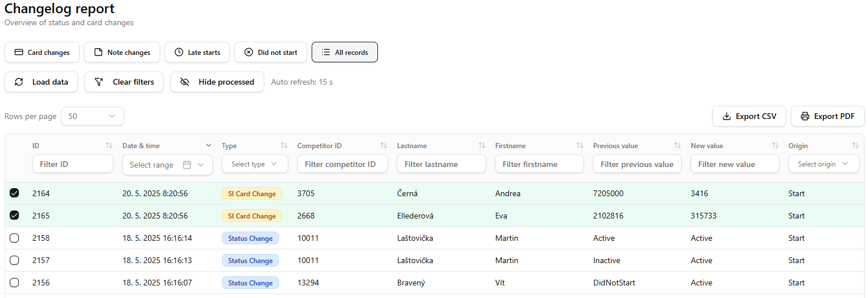The height and width of the screenshot is (298, 868).
Task: Open calendar icon in date range filter
Action: tap(187, 165)
